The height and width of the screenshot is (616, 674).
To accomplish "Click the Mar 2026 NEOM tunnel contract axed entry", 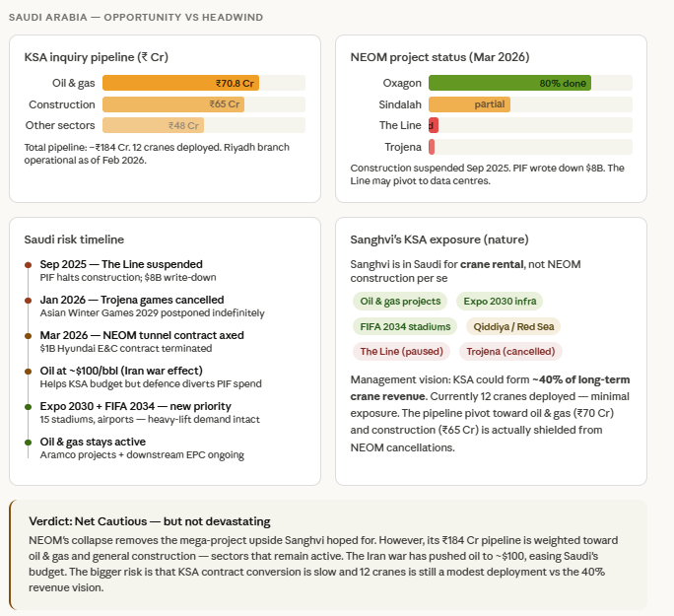I will tap(142, 341).
